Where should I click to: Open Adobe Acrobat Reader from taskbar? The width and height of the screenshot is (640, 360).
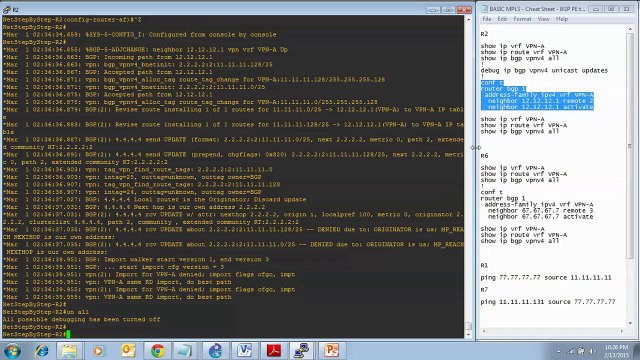(x=273, y=351)
